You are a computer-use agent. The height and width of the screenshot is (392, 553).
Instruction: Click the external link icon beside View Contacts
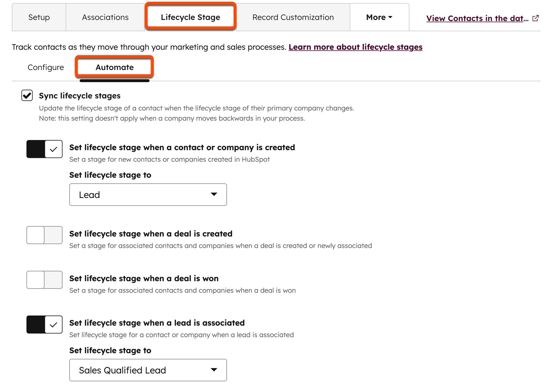tap(536, 18)
